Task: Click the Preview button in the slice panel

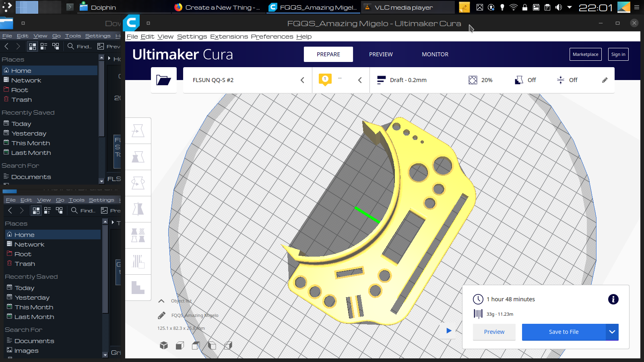Action: 494,332
